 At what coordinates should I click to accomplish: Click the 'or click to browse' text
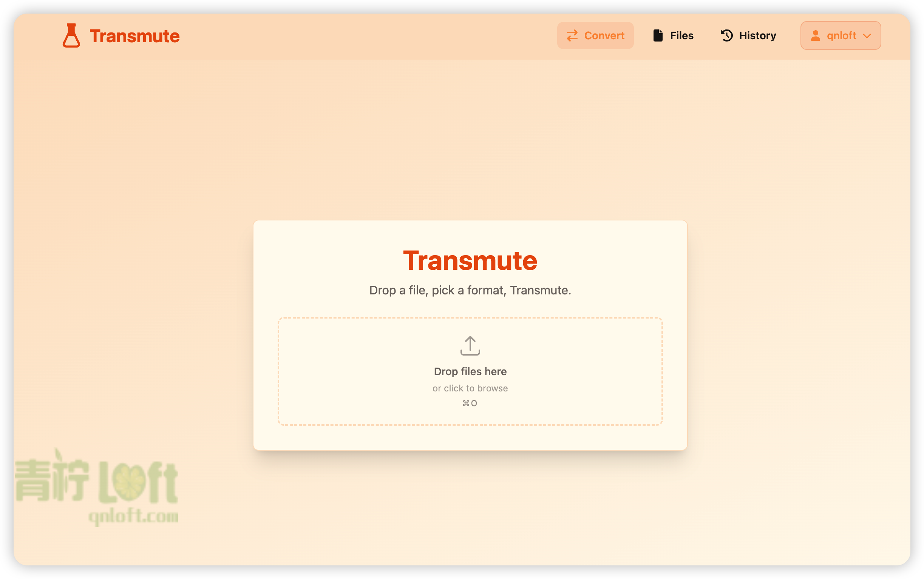(x=470, y=388)
